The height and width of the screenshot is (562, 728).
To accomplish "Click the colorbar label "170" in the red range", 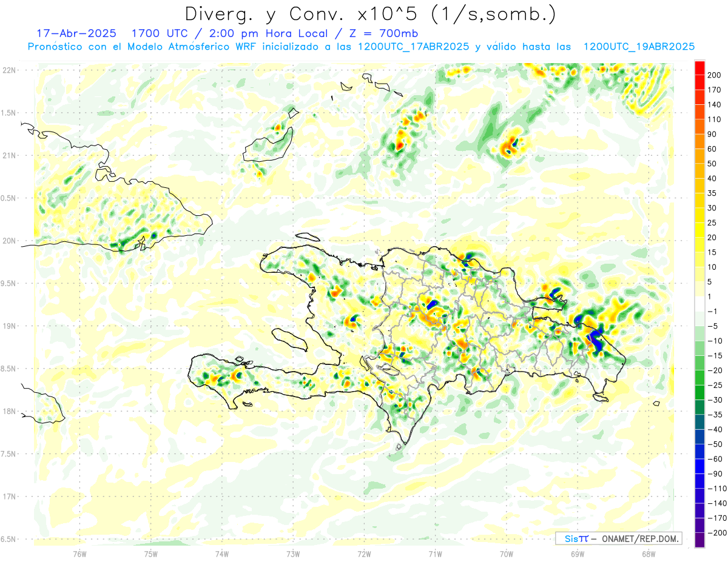I will 715,89.
